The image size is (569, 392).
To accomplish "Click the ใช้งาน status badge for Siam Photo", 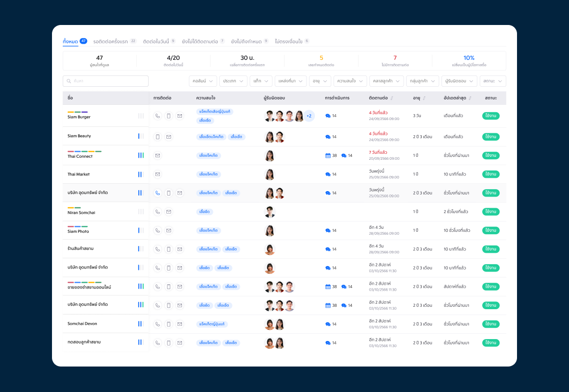I will 491,230.
